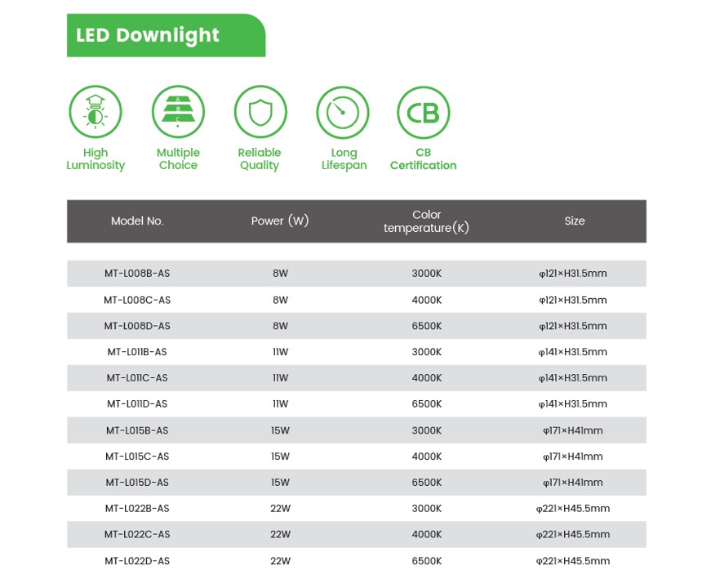Click the Reliable Quality shield icon
711x588 pixels.
coord(260,111)
